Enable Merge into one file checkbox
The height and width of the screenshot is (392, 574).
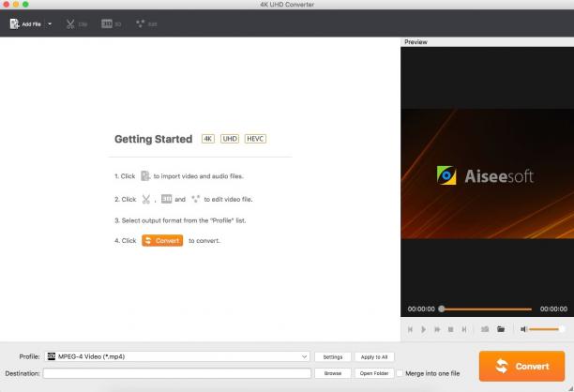tap(400, 373)
